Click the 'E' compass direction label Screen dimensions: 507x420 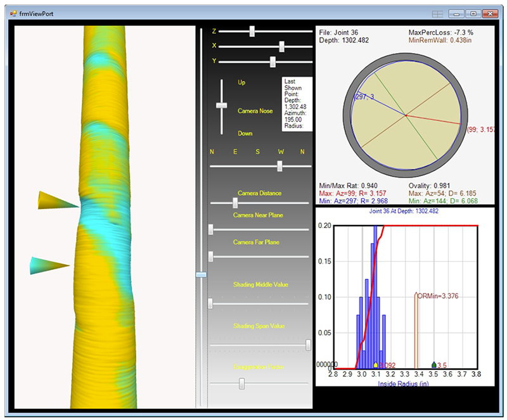[x=235, y=151]
